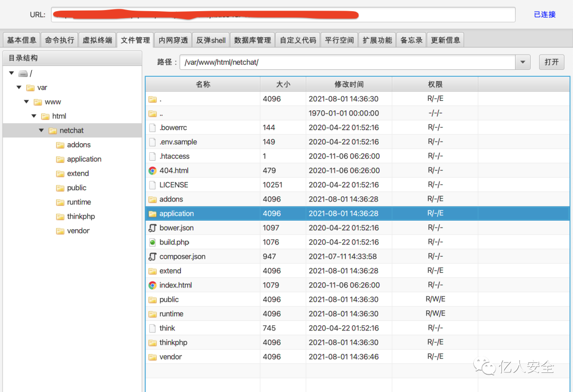Viewport: 573px width, 392px height.
Task: Click the folder icon of addons in the tree
Action: pyautogui.click(x=60, y=145)
